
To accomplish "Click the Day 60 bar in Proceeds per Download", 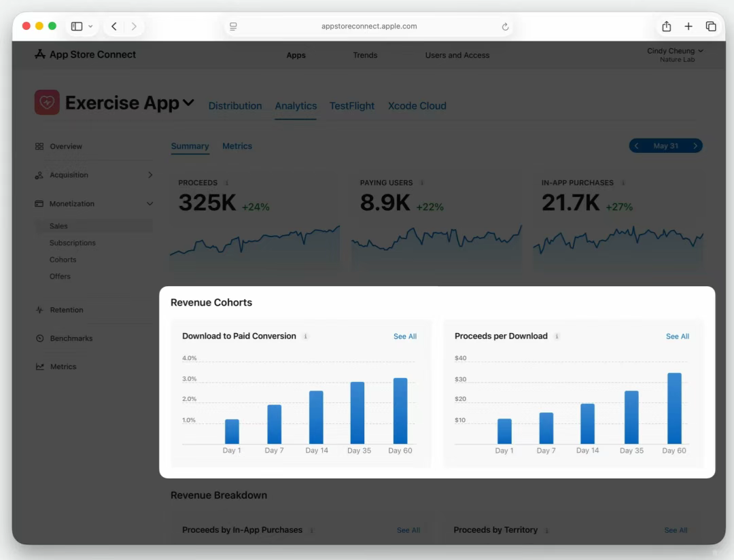I will click(x=674, y=408).
